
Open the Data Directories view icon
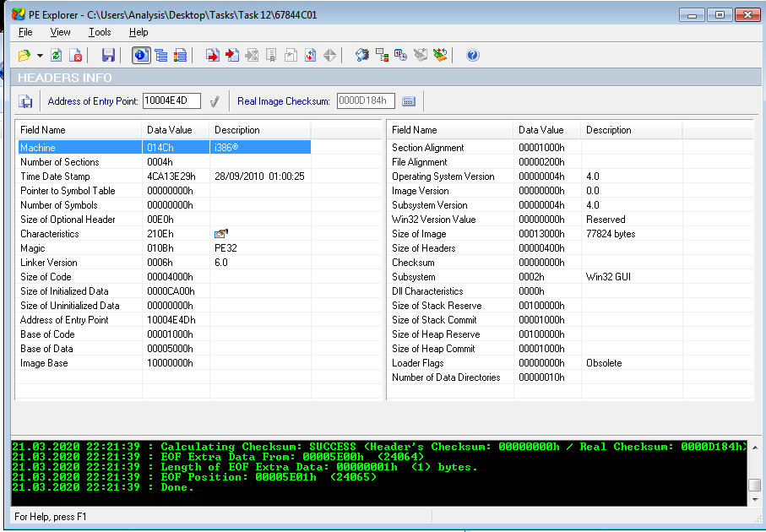point(160,56)
